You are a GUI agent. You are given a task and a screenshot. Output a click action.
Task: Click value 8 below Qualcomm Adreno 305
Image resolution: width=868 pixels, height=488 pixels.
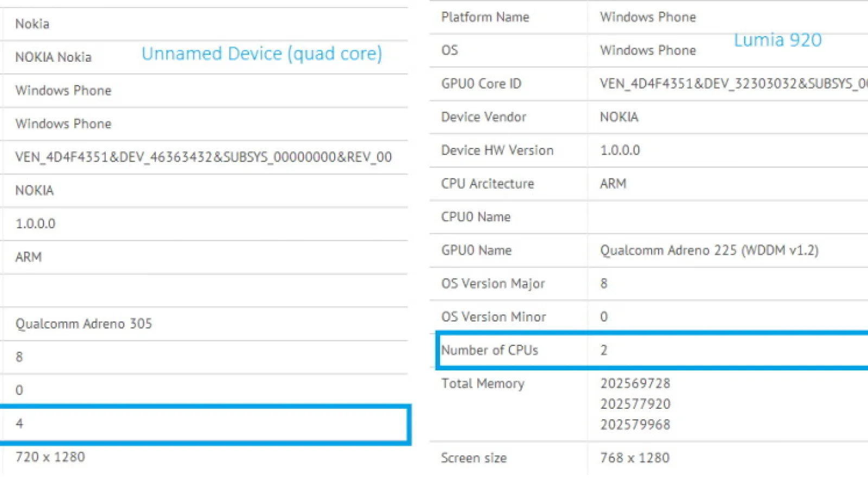pos(19,357)
